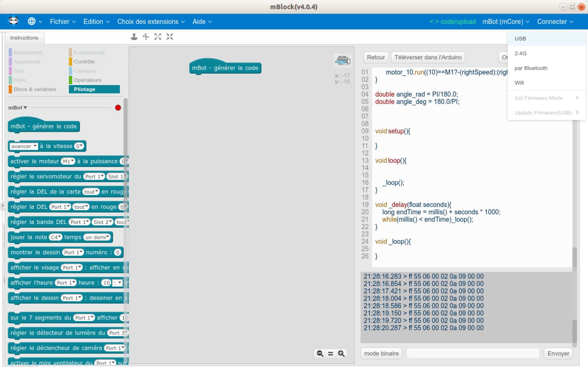This screenshot has width=588, height=367.
Task: Select par Bluetooth connection
Action: pyautogui.click(x=547, y=68)
